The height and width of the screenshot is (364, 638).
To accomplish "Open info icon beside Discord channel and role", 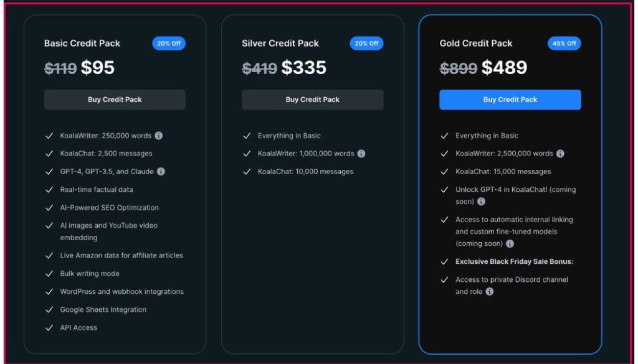I will (490, 292).
